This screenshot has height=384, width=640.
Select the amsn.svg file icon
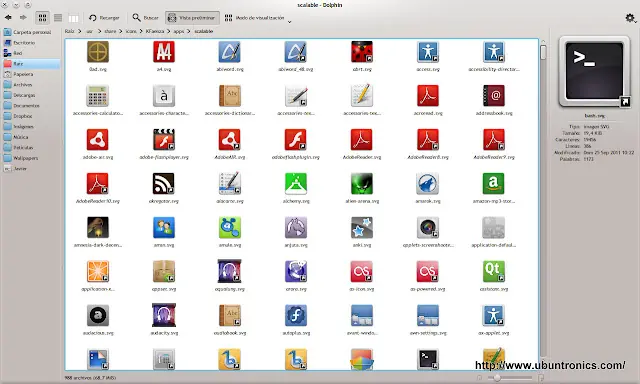(x=164, y=228)
